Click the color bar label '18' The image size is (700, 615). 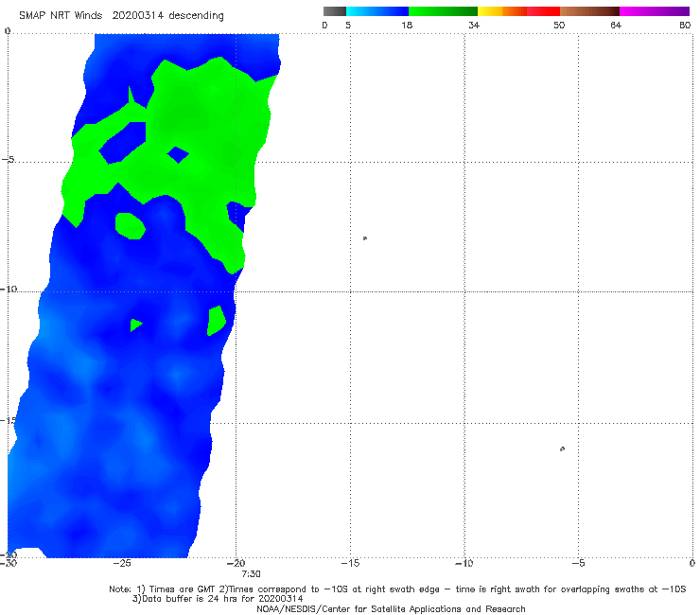point(407,25)
